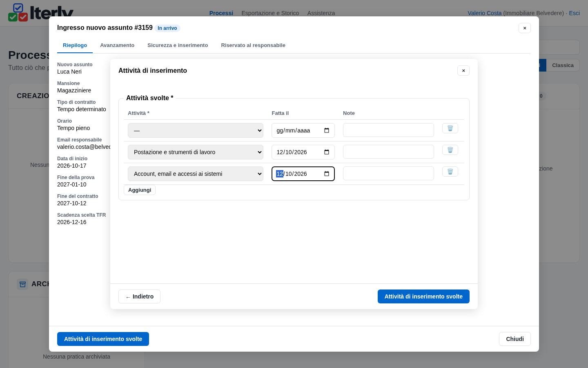Switch to the Avanzamento tab
This screenshot has height=368, width=588.
(117, 45)
